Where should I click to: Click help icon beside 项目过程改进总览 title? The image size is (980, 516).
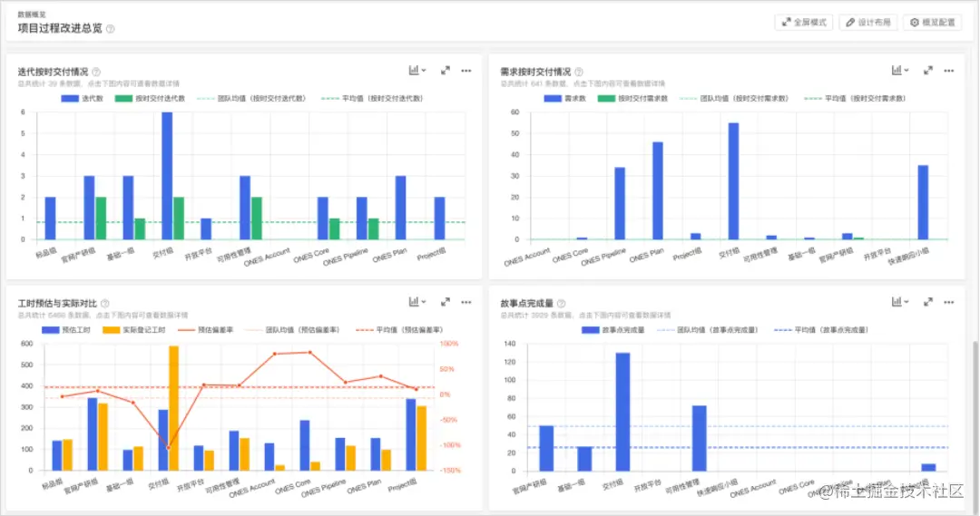click(111, 29)
